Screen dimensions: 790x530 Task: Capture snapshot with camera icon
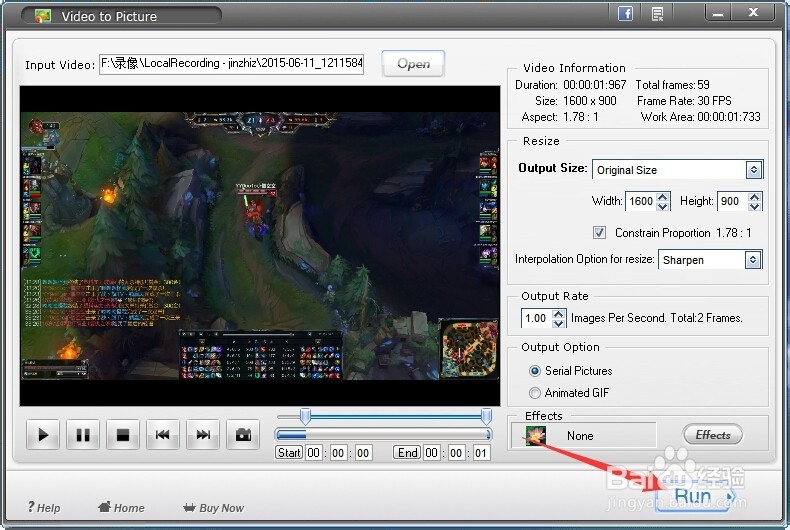243,434
